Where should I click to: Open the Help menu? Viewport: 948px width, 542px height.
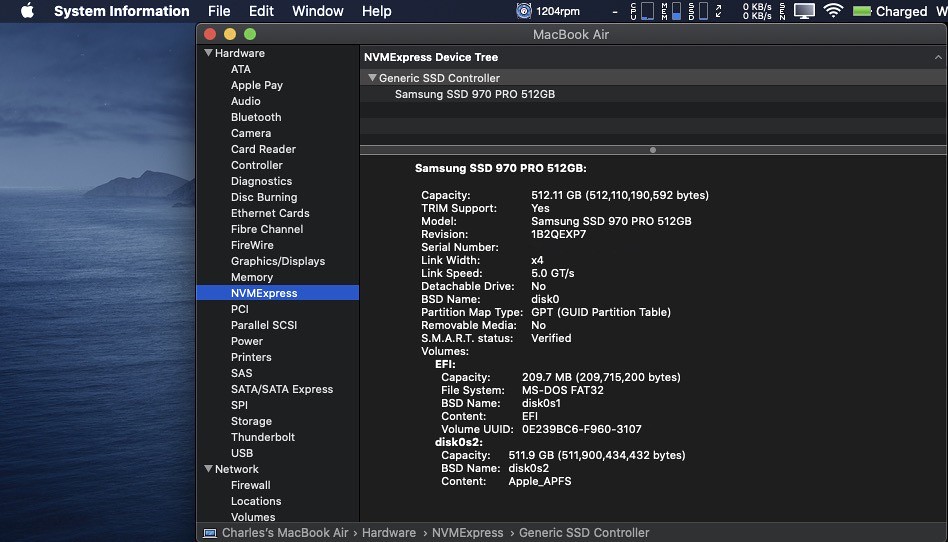[x=377, y=11]
